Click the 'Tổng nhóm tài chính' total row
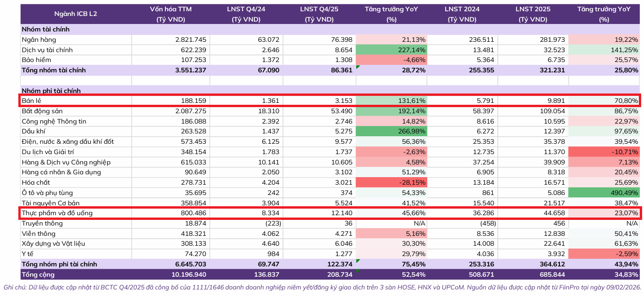This screenshot has height=296, width=644. pos(330,70)
